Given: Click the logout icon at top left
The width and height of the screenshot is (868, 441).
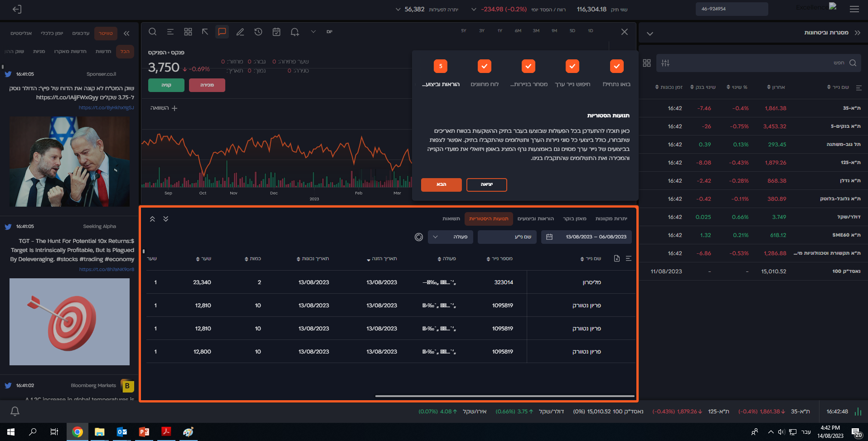Looking at the screenshot, I should click(17, 9).
